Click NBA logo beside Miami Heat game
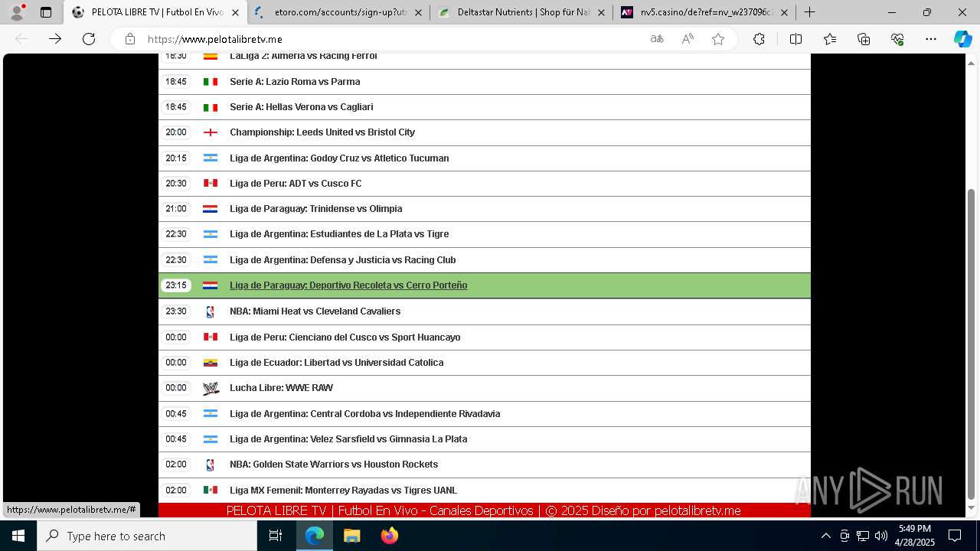Viewport: 980px width, 551px height. 211,311
